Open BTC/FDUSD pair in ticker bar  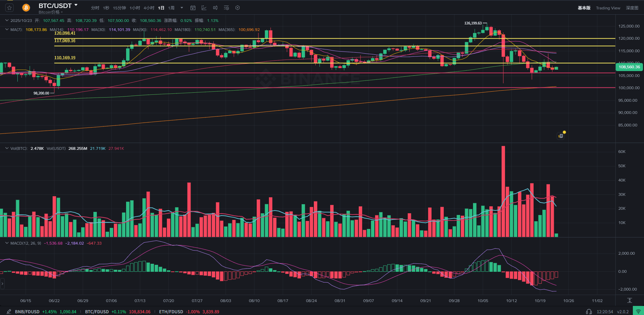[118, 312]
